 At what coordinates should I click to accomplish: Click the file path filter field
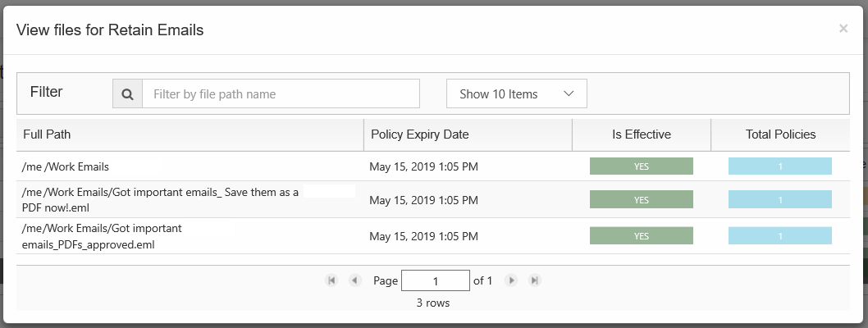click(x=281, y=94)
